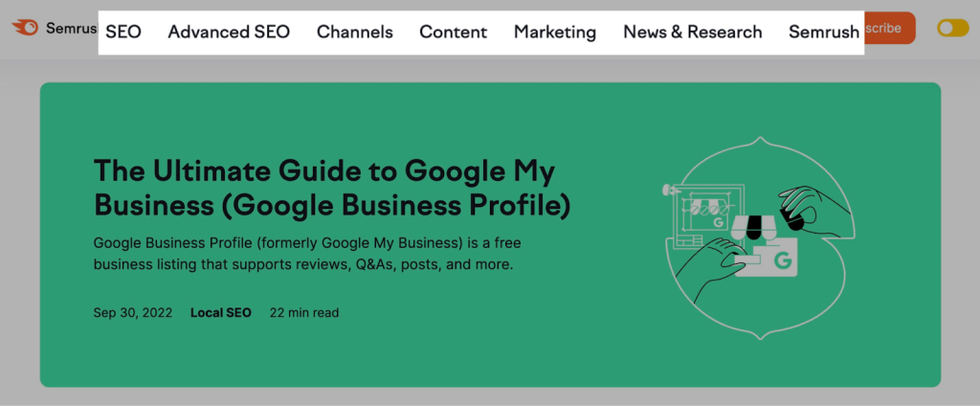Click the Sep 30, 2022 publish date
This screenshot has height=406, width=980.
[x=132, y=312]
